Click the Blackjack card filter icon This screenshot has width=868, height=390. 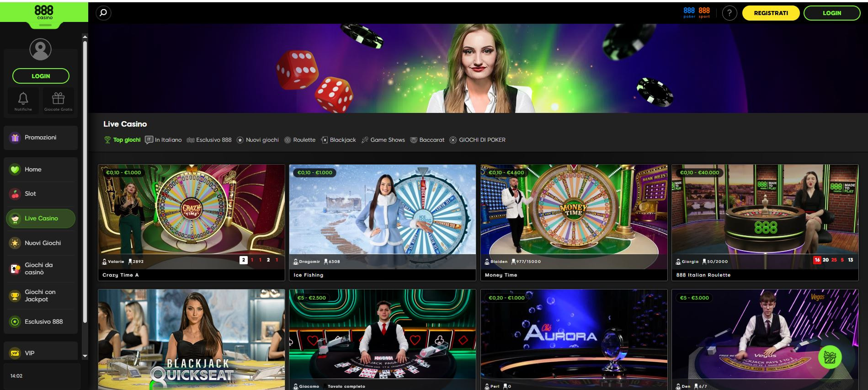coord(324,140)
